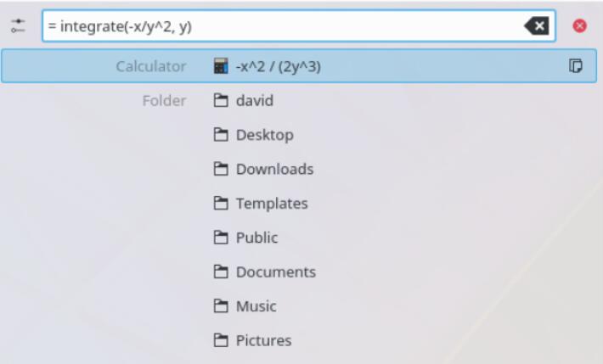The height and width of the screenshot is (364, 603).
Task: Open the Documents folder entry
Action: click(275, 272)
